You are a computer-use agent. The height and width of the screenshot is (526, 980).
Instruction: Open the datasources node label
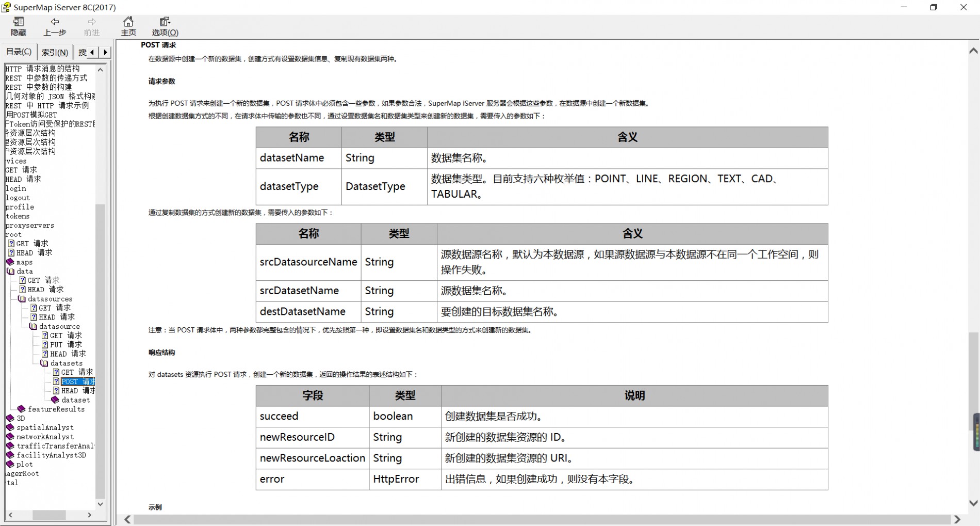click(x=50, y=299)
